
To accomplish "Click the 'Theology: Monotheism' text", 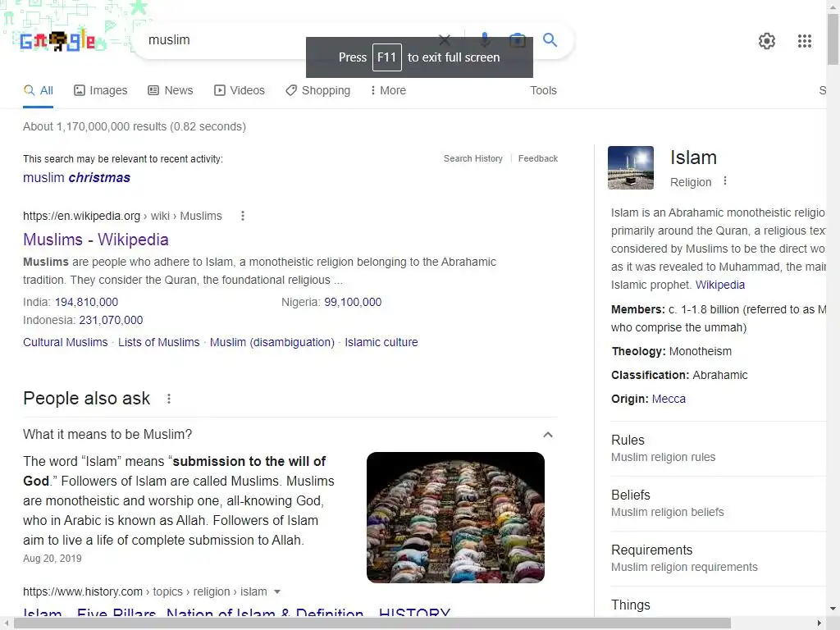I will [672, 351].
